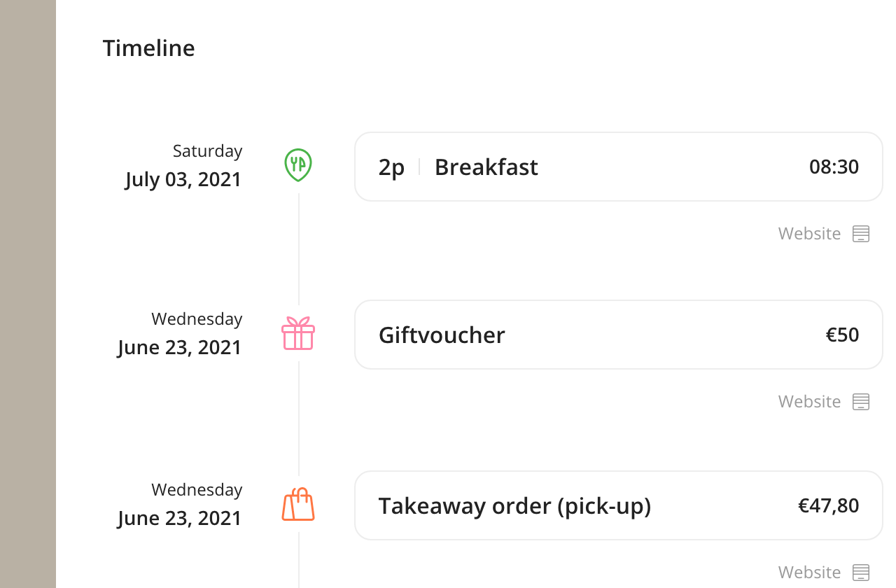
Task: Click the Timeline heading
Action: coord(148,48)
